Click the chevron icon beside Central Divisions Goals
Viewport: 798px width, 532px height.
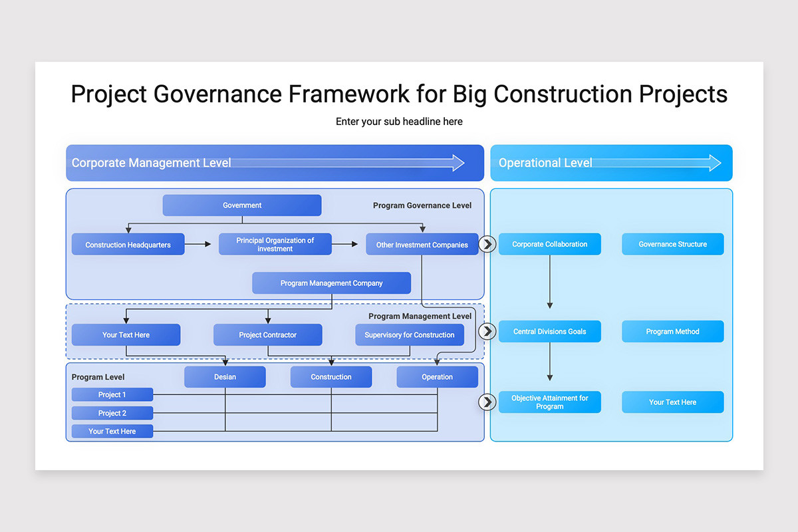click(x=487, y=331)
